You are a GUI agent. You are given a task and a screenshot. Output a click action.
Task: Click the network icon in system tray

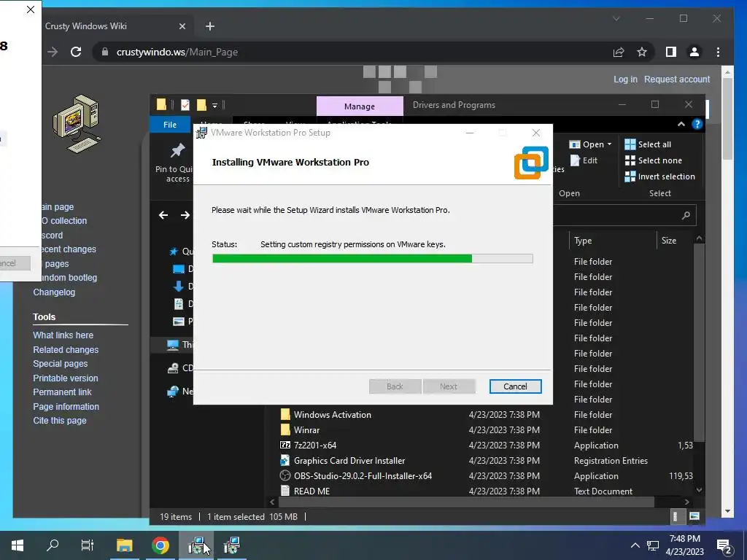[653, 545]
